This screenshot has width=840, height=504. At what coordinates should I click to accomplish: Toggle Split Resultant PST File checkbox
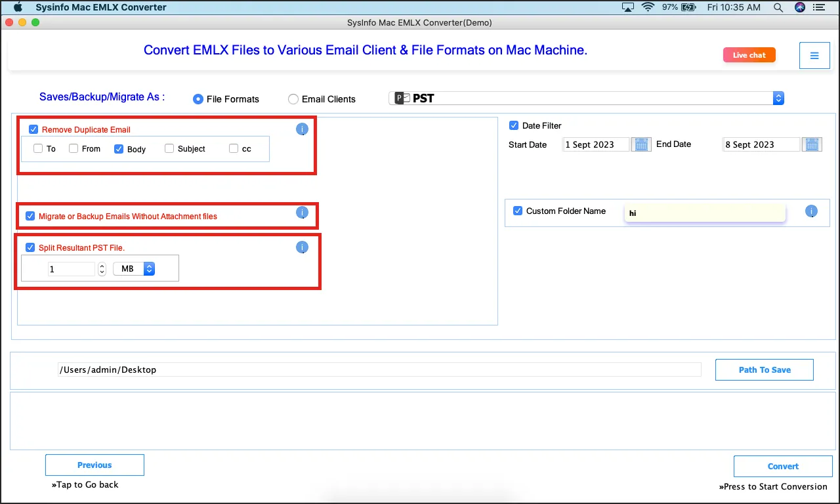30,247
